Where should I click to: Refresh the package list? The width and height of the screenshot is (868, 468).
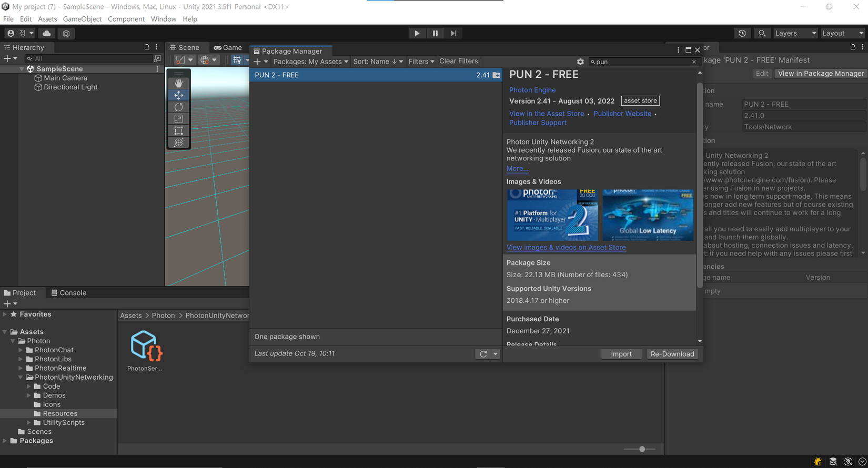click(x=483, y=354)
